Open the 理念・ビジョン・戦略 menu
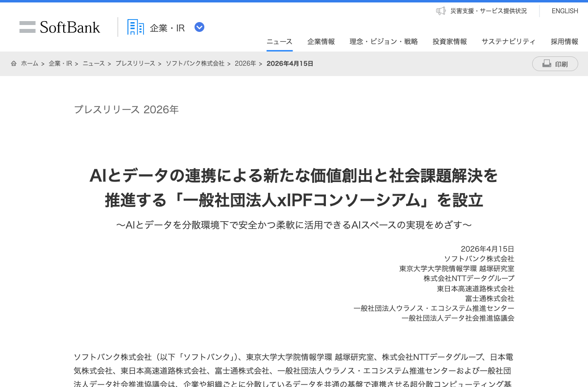Screen dimensions: 588x387 point(383,42)
